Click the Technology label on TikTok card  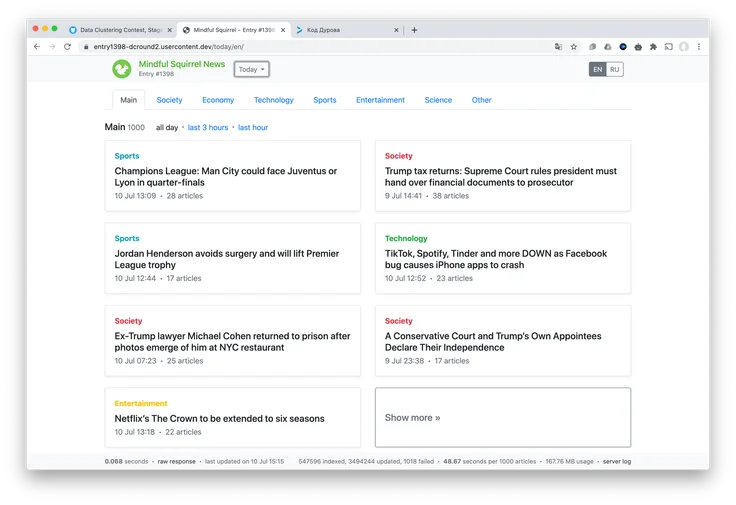click(406, 238)
